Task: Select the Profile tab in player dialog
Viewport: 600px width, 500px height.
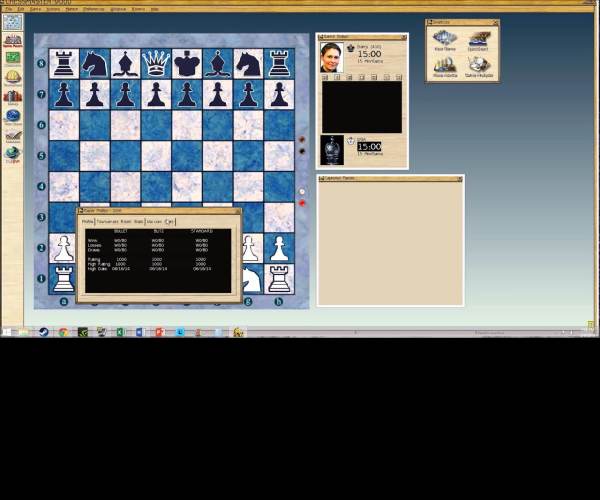Action: click(88, 222)
